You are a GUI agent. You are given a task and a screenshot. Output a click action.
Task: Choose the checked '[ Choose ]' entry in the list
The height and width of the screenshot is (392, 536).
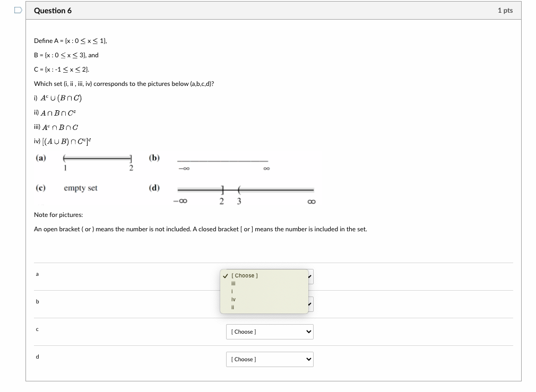[x=243, y=275]
